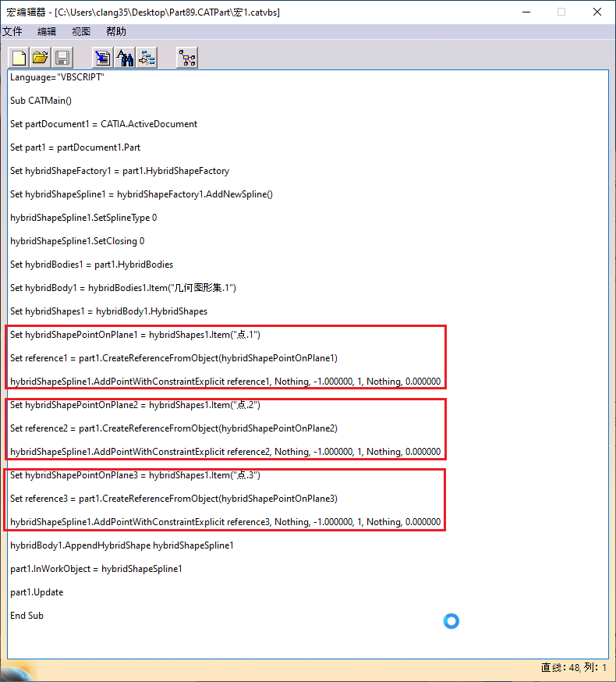Click the AppendHybridShape hybridShapeSpline1 line
Image resolution: width=616 pixels, height=682 pixels.
pyautogui.click(x=122, y=545)
